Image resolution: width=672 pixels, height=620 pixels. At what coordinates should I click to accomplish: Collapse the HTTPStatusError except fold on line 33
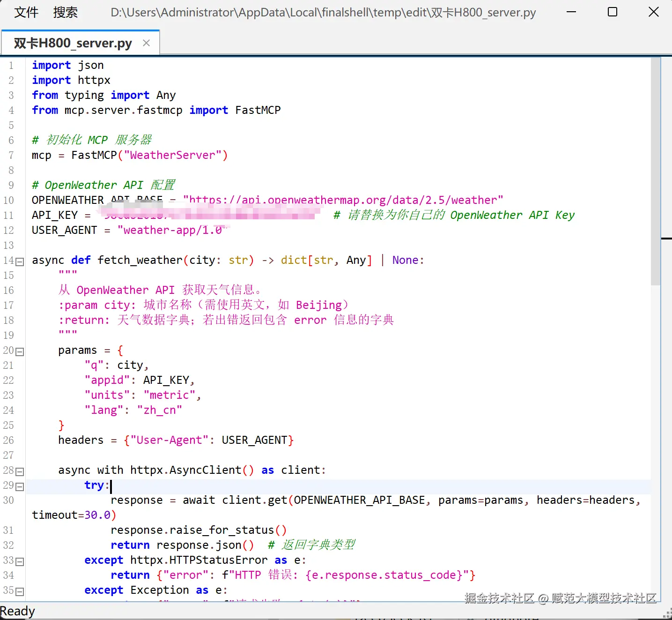[20, 562]
